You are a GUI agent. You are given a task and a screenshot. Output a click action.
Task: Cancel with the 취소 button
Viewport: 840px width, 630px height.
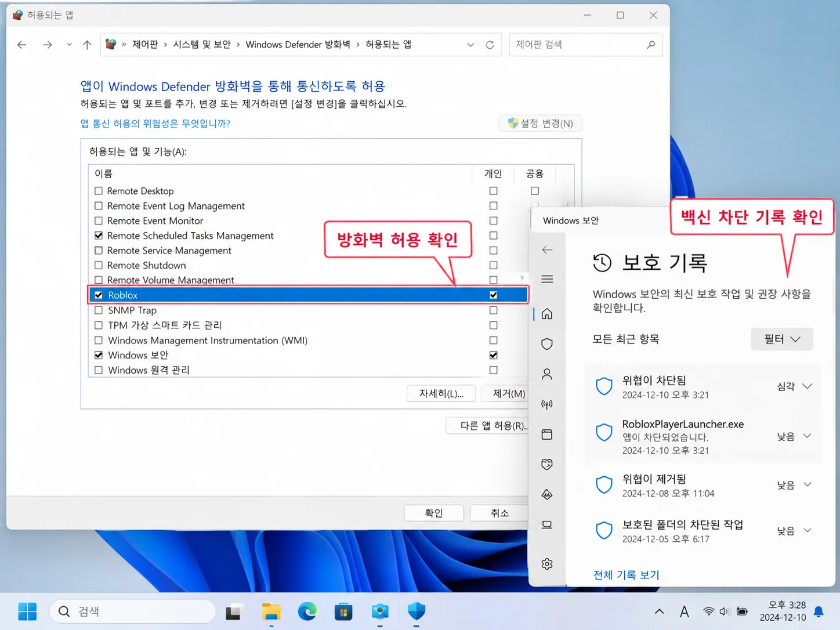[x=499, y=513]
